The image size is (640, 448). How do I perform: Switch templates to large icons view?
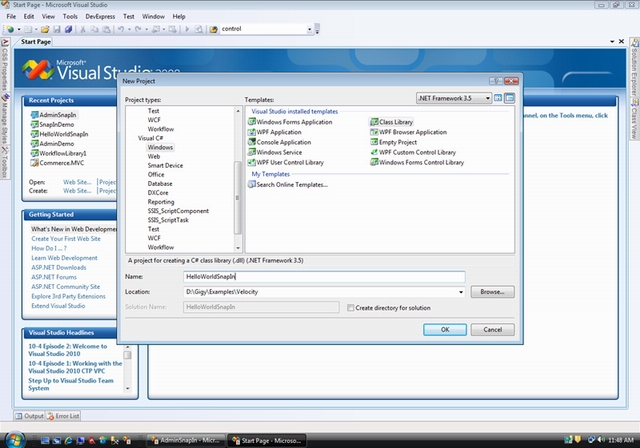[x=498, y=98]
